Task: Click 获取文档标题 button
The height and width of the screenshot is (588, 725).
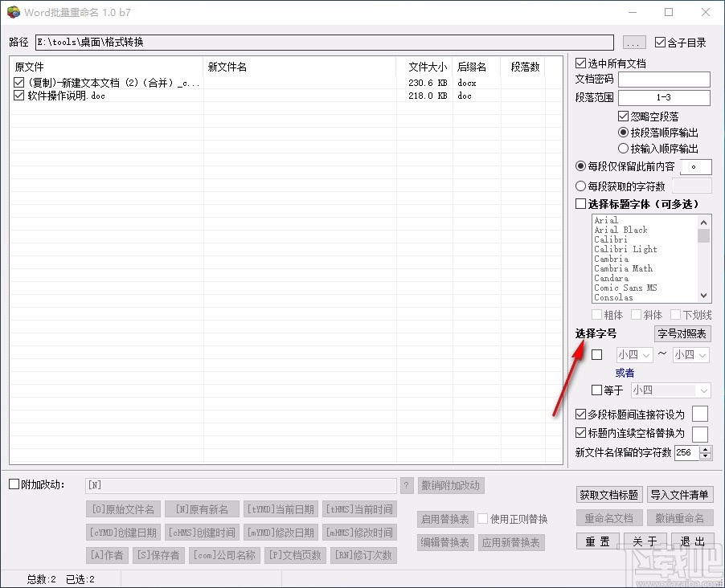Action: click(609, 496)
